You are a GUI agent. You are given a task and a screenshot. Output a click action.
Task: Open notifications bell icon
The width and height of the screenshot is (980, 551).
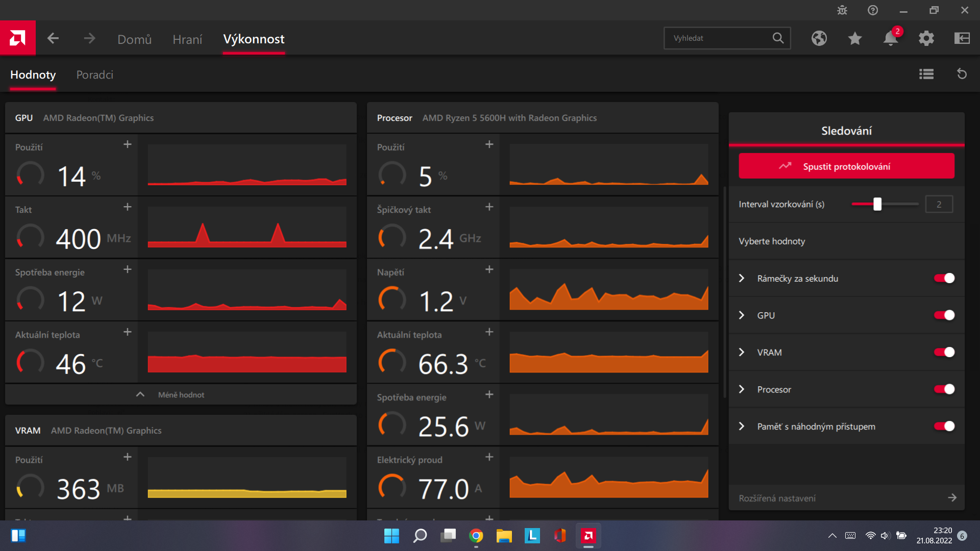point(891,38)
